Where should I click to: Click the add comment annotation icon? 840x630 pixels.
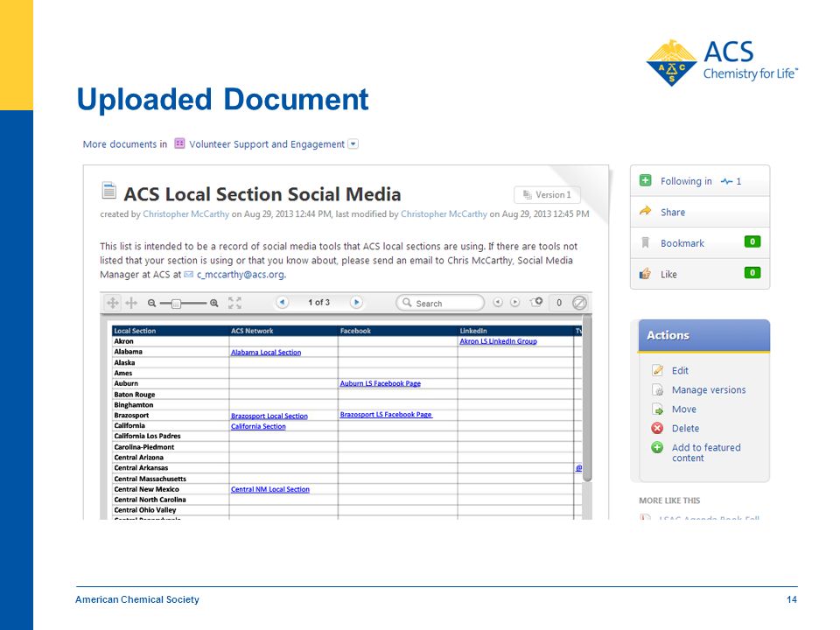tap(536, 302)
